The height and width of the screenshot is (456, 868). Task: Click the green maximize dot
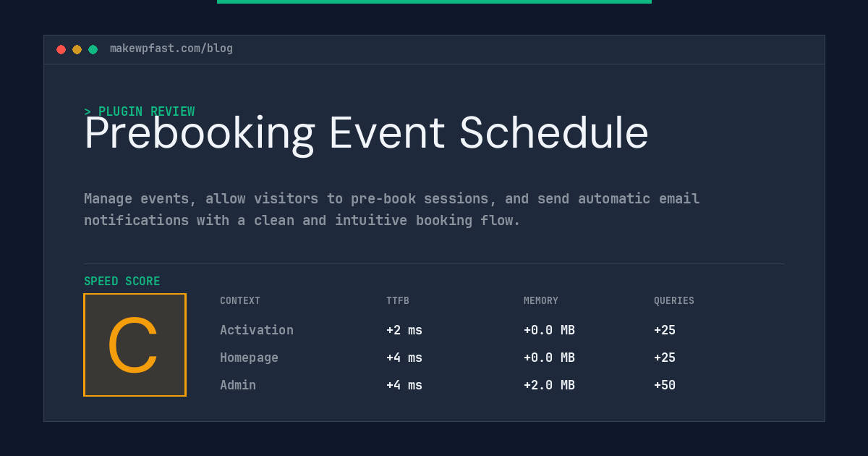point(93,49)
